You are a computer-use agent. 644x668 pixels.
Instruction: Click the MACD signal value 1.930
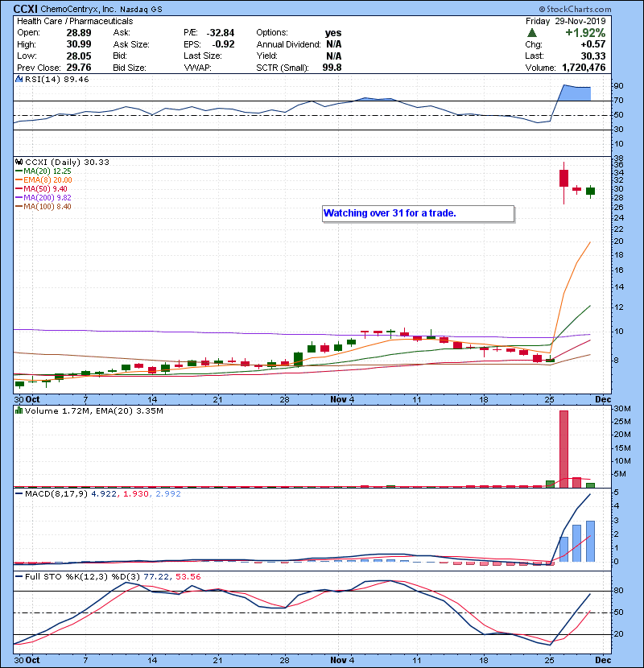[136, 494]
